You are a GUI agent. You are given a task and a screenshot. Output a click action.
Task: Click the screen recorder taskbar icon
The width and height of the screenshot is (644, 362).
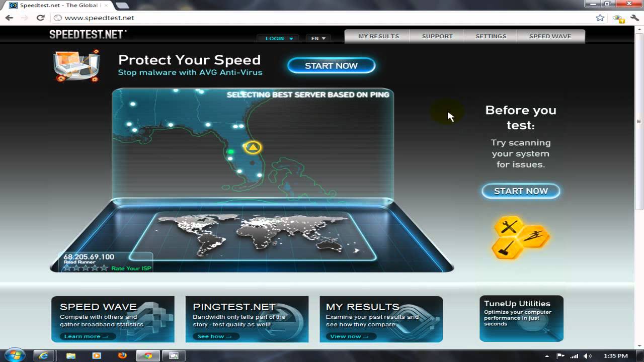click(x=174, y=355)
